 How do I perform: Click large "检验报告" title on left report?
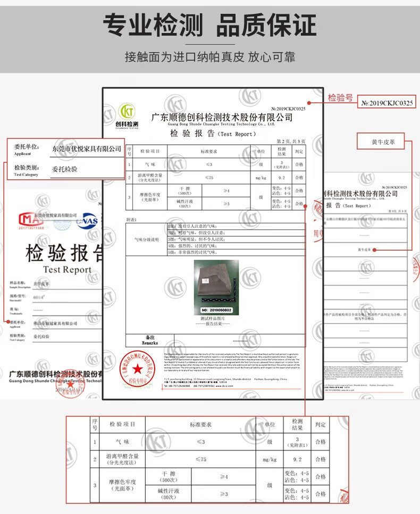point(64,253)
